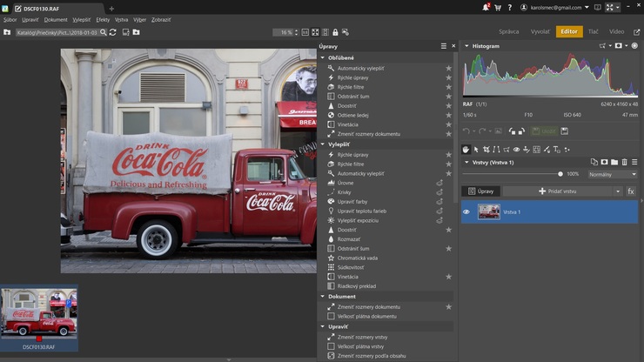
Task: Select the Text insertion tool
Action: point(556,150)
